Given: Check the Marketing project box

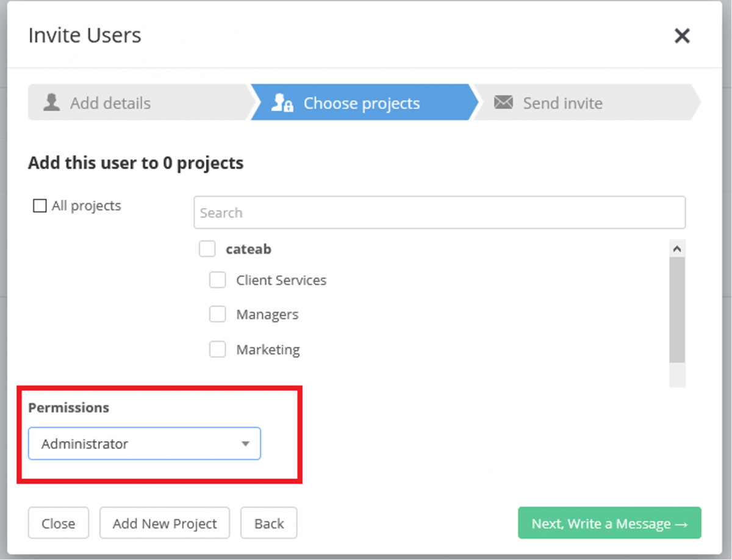Looking at the screenshot, I should [218, 348].
